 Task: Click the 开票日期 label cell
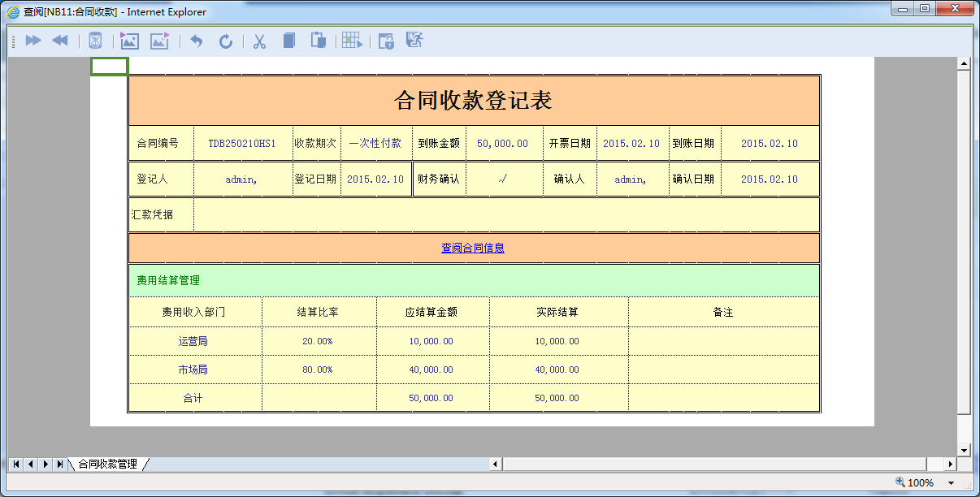click(x=570, y=144)
